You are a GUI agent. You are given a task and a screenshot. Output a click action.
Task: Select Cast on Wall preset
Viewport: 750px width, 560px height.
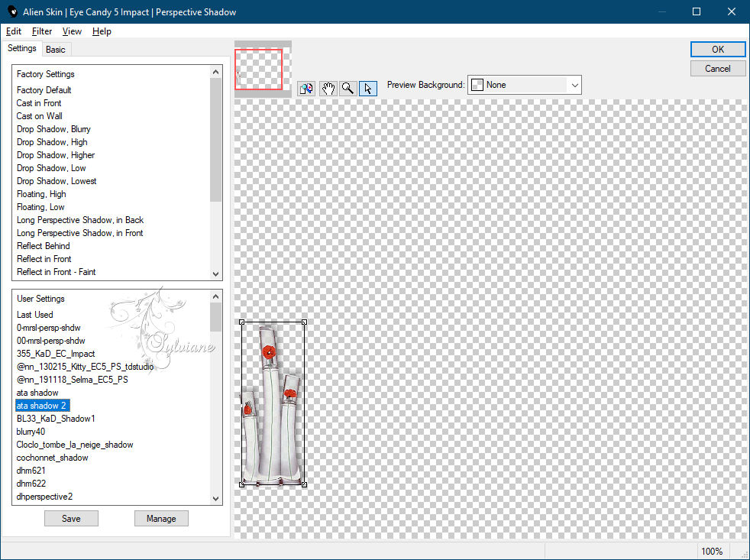39,116
